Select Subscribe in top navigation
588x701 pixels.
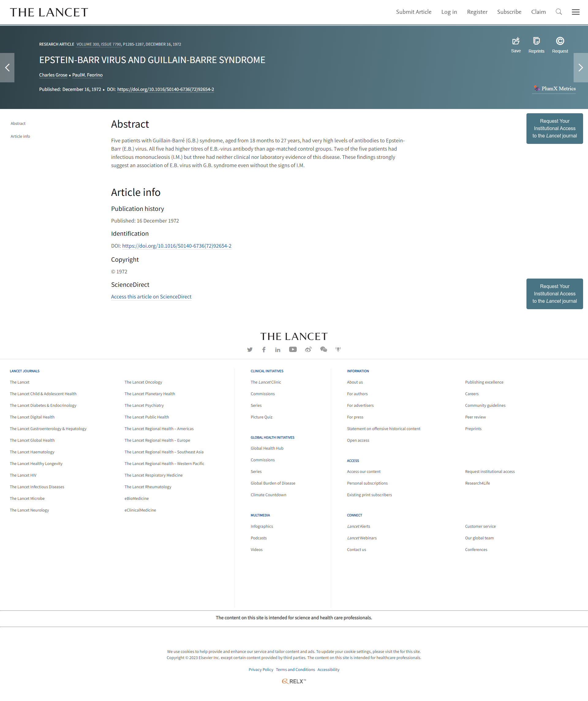click(x=509, y=12)
